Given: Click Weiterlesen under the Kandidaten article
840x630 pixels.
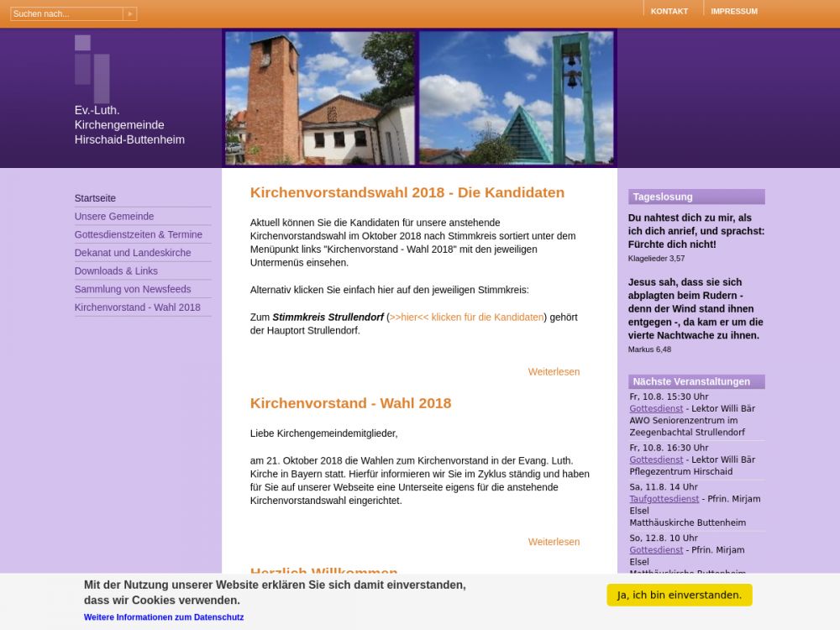Looking at the screenshot, I should click(554, 371).
